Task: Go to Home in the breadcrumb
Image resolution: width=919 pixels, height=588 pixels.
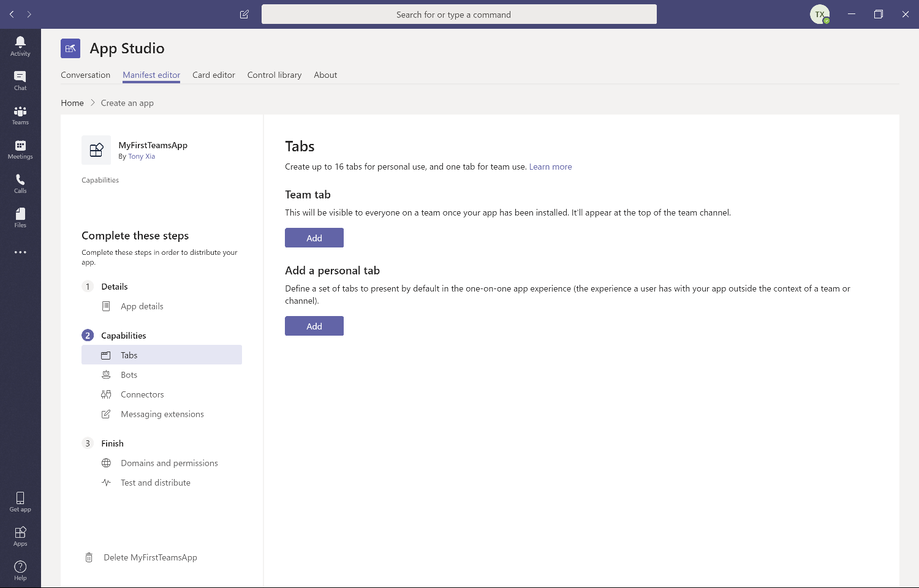Action: [x=72, y=103]
